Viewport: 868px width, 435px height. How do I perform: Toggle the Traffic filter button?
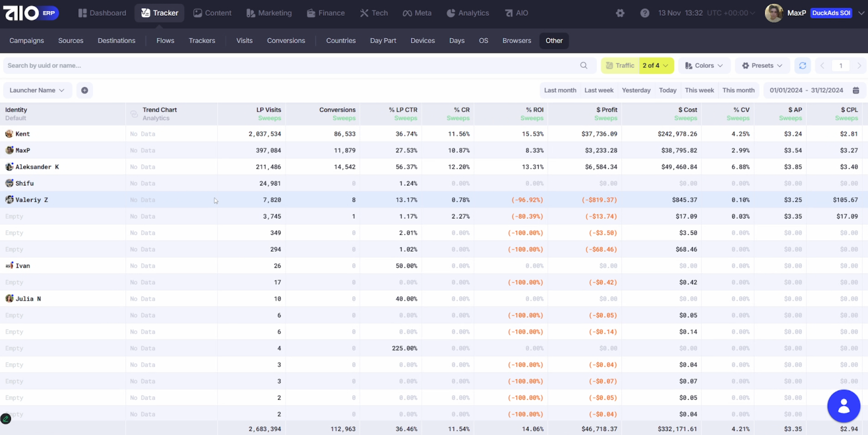(620, 66)
